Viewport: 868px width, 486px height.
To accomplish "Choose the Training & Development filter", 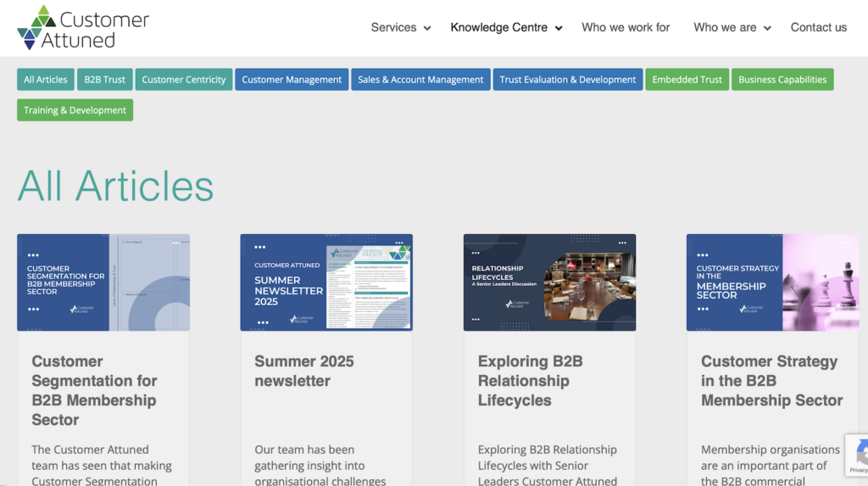I will click(75, 110).
